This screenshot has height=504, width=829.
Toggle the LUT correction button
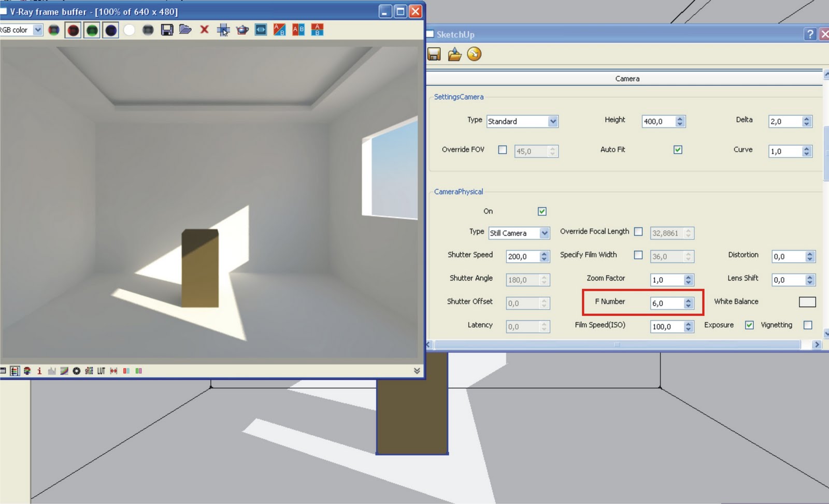click(x=101, y=371)
